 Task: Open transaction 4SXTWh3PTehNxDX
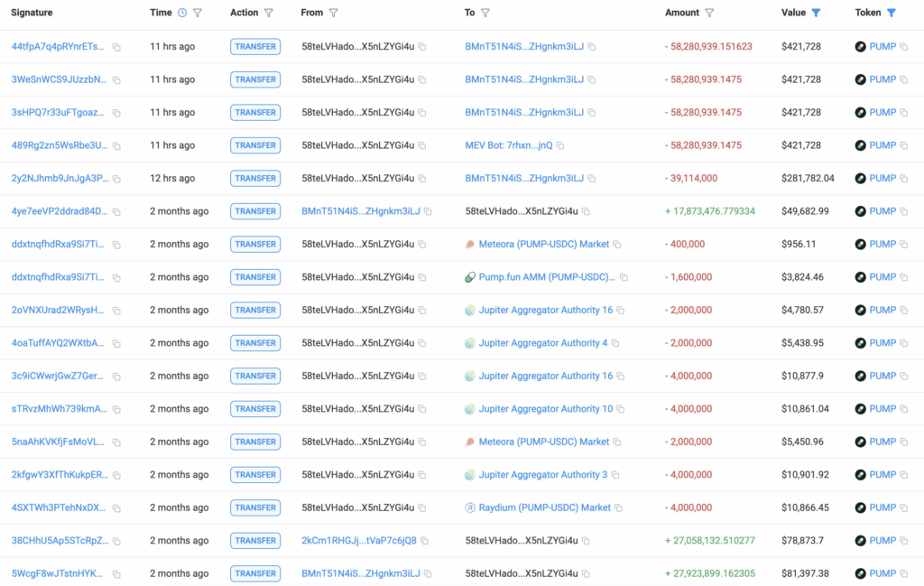[59, 507]
